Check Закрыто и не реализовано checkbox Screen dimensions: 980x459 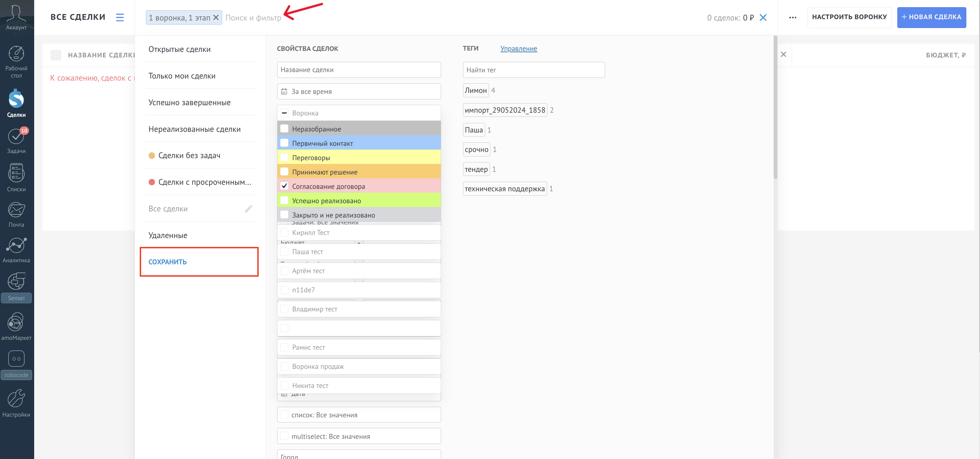(284, 214)
